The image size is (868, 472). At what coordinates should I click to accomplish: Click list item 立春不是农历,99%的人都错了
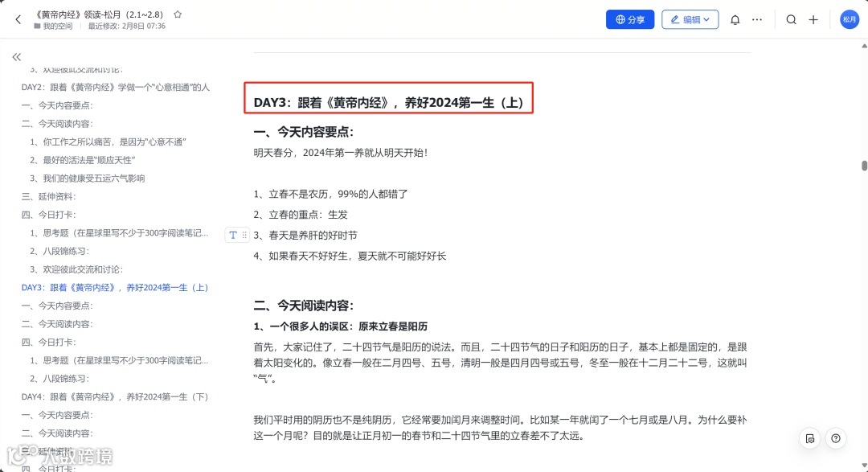click(x=330, y=194)
